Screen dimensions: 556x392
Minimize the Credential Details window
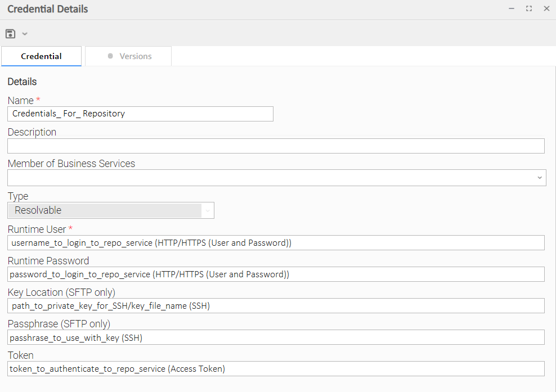click(x=512, y=8)
